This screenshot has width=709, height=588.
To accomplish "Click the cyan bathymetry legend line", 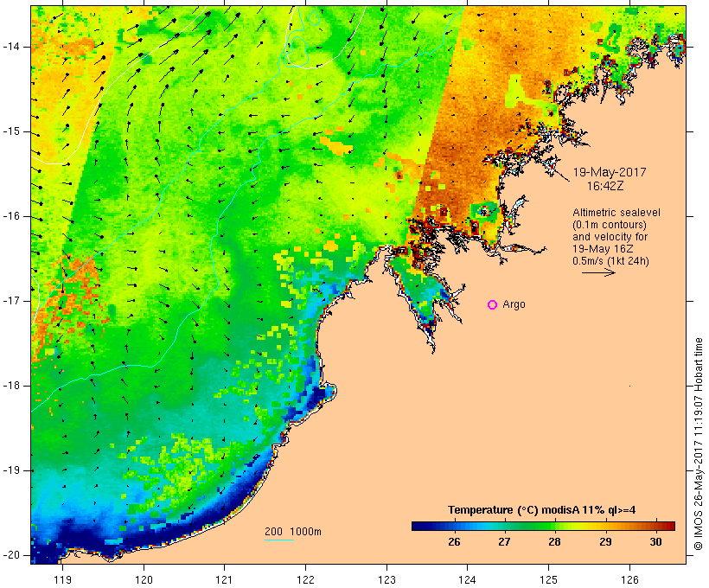I will 279,540.
